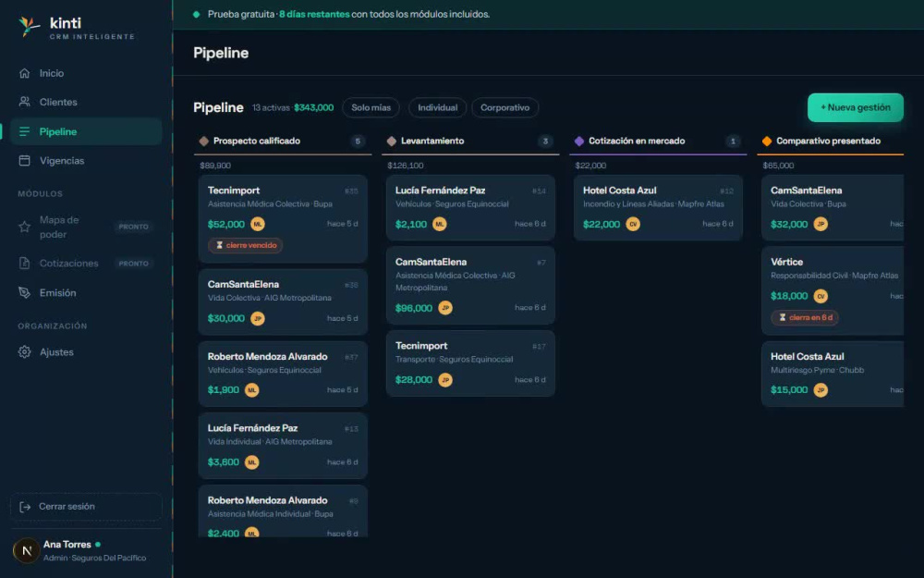Viewport: 924px width, 578px height.
Task: Open Vigencias in the sidebar
Action: (86, 160)
